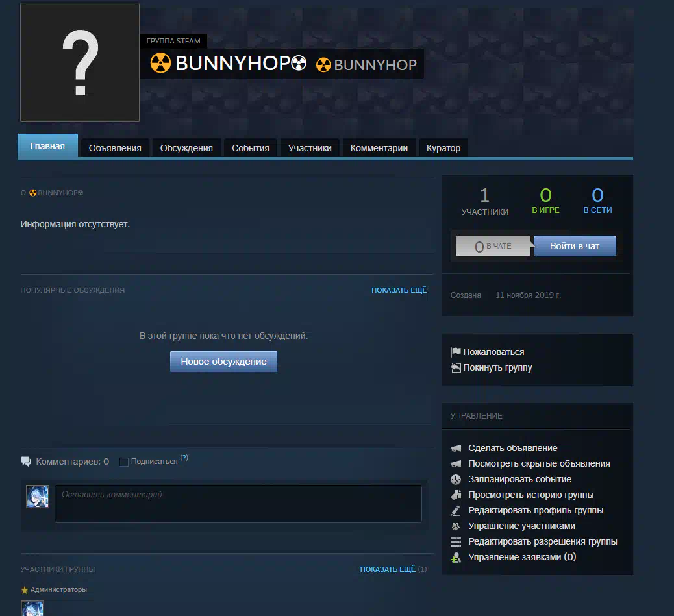674x616 pixels.
Task: Go to the События tab
Action: click(251, 148)
